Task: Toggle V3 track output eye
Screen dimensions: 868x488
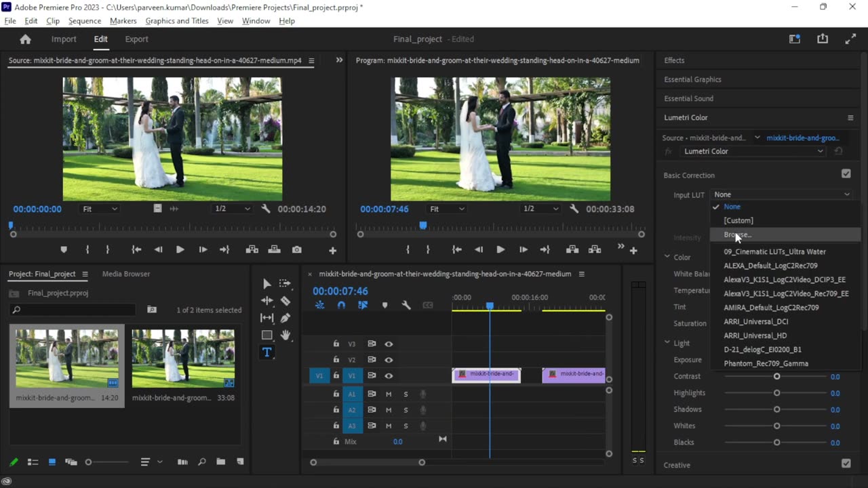Action: 389,344
